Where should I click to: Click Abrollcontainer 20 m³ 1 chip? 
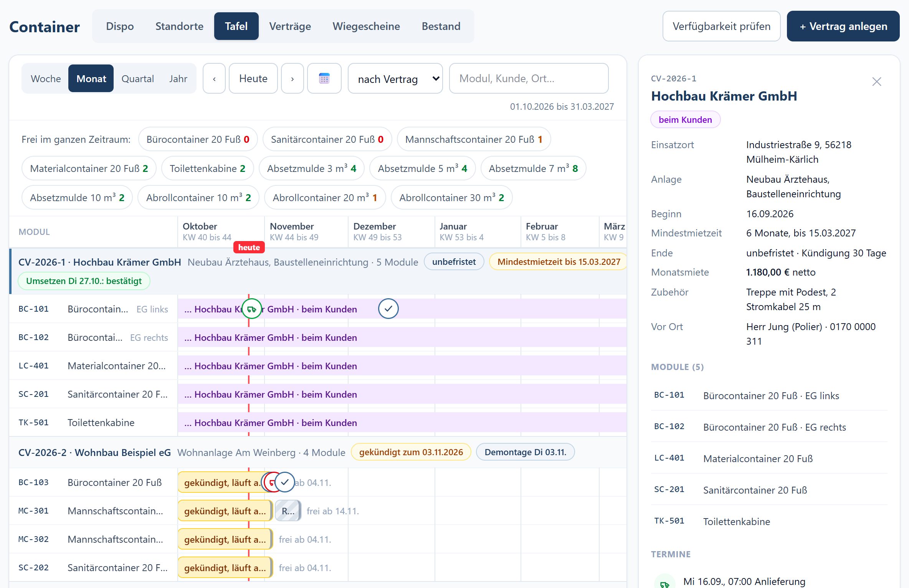[x=325, y=198]
